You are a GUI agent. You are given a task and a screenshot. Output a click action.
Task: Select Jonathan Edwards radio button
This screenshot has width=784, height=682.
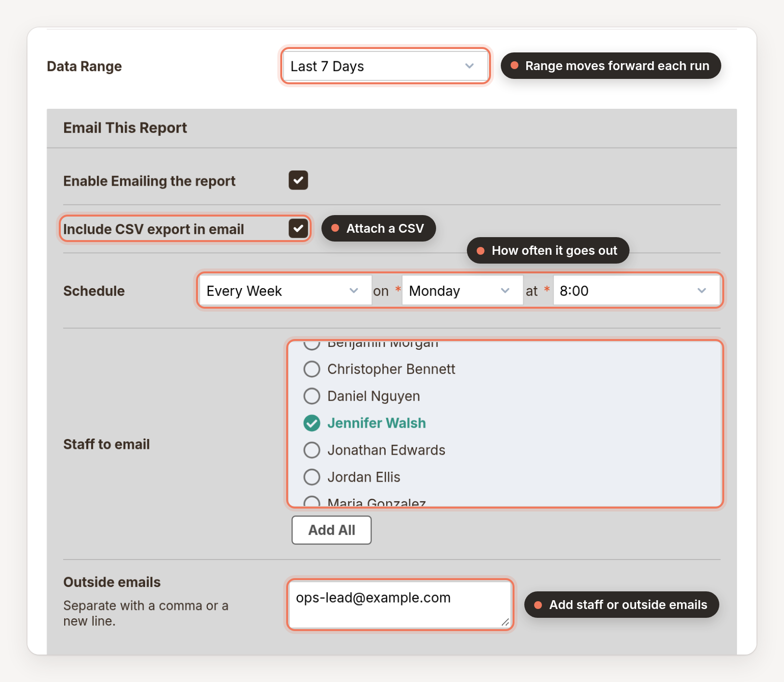[x=312, y=450]
